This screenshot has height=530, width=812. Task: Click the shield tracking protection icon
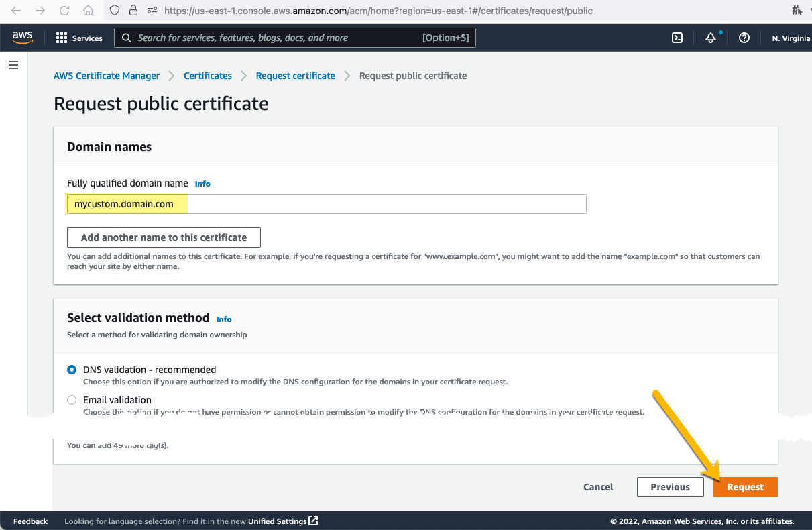(x=115, y=11)
